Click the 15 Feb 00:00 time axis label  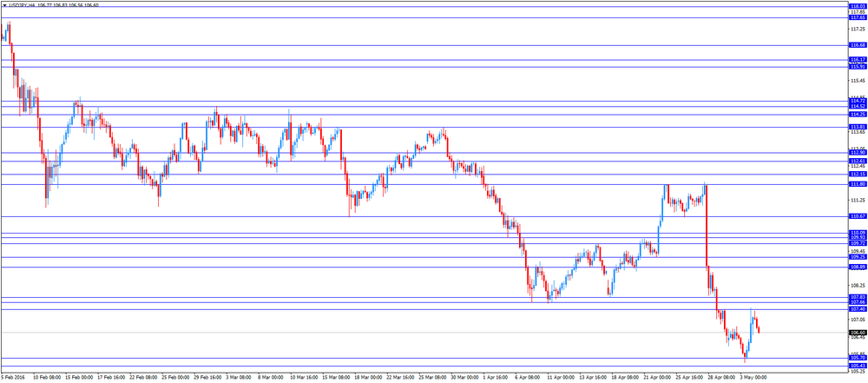click(x=80, y=377)
